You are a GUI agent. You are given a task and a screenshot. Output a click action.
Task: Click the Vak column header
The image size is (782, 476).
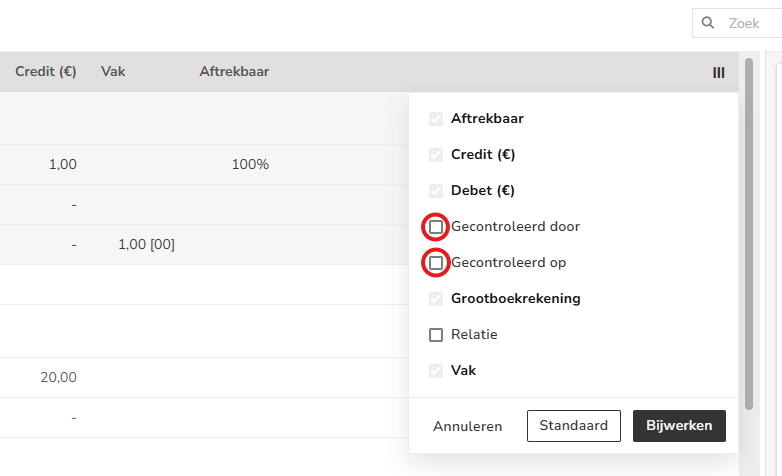pyautogui.click(x=113, y=72)
